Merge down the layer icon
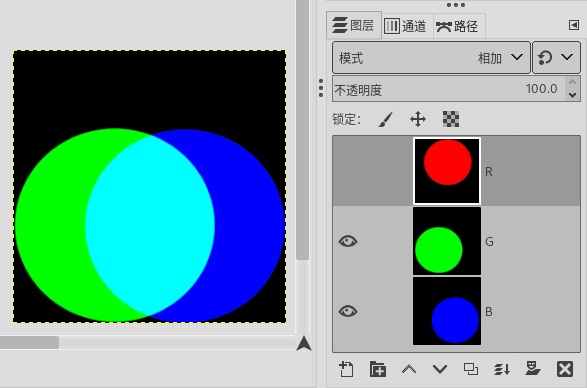 tap(502, 369)
